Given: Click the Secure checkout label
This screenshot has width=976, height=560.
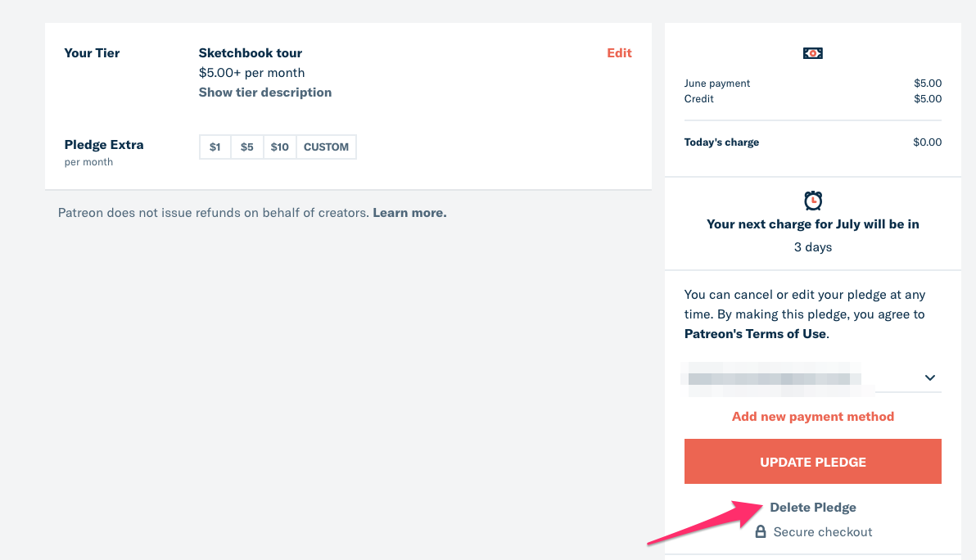Looking at the screenshot, I should click(823, 532).
